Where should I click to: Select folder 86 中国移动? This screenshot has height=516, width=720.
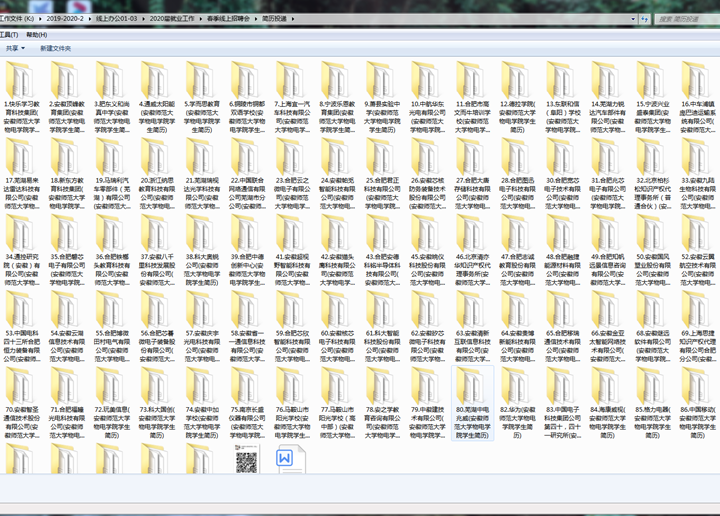point(697,386)
